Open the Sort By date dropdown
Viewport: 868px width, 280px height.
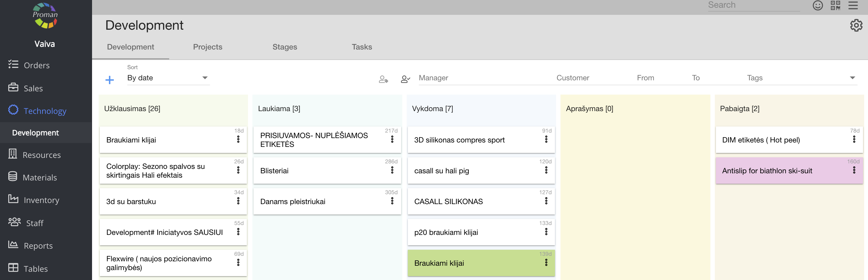point(168,78)
